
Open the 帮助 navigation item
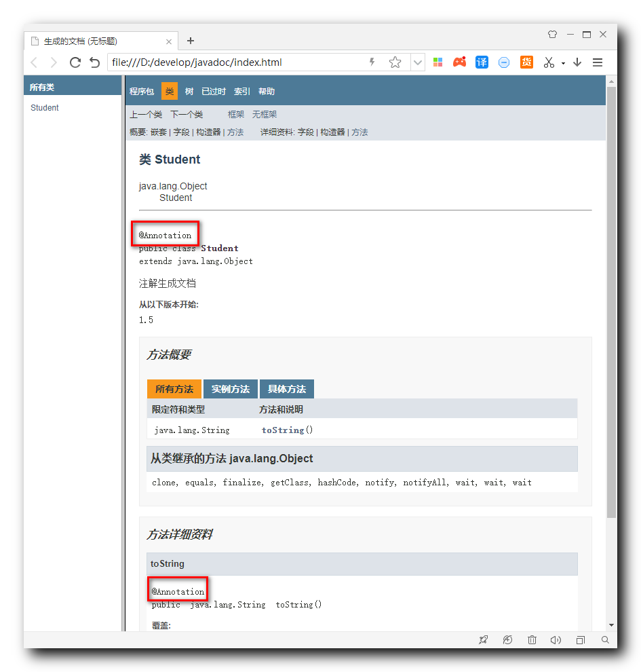267,91
